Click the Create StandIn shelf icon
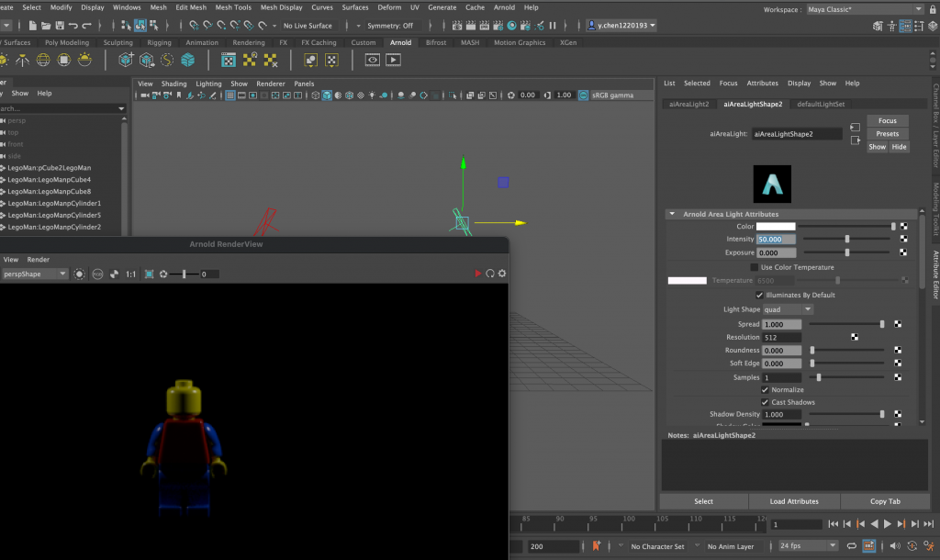The image size is (940, 560). coord(126,60)
